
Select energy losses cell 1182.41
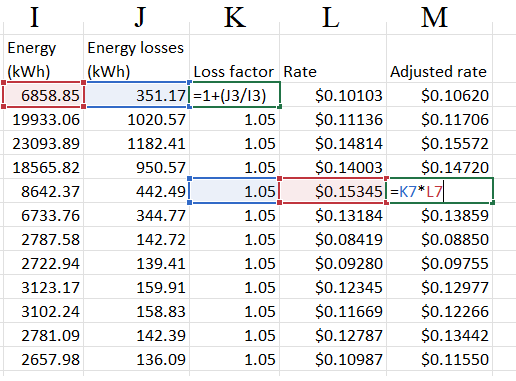[136, 143]
